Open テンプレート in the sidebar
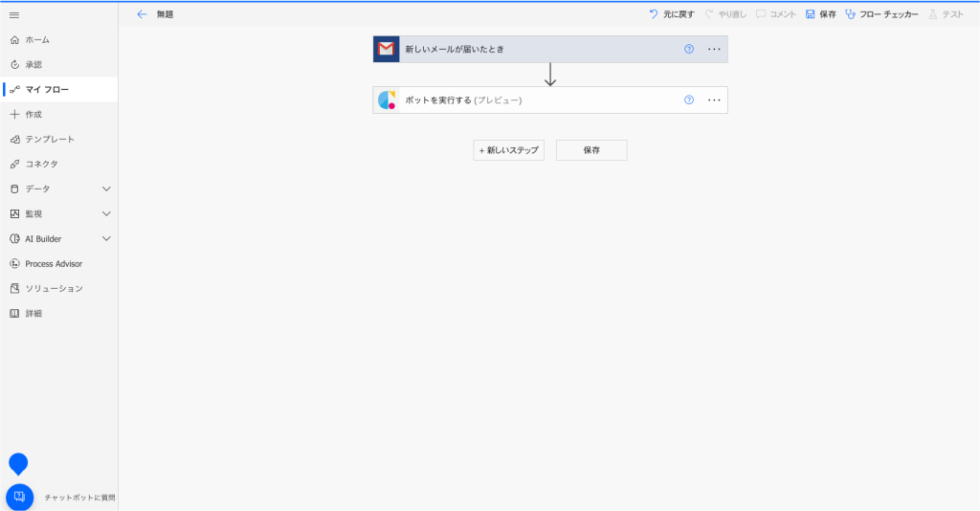The width and height of the screenshot is (980, 511). tap(58, 140)
